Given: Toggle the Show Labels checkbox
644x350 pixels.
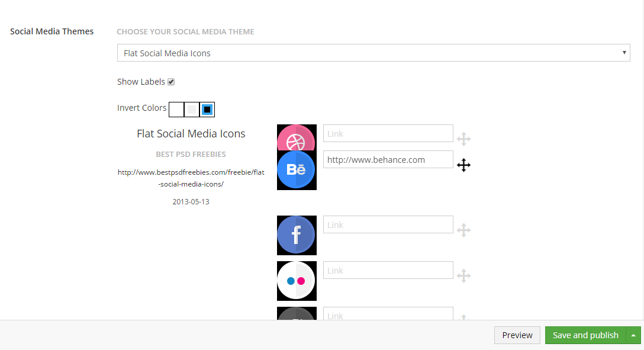Looking at the screenshot, I should click(x=171, y=82).
